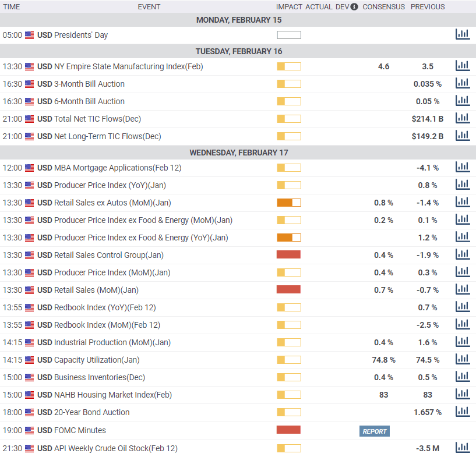Image resolution: width=476 pixels, height=457 pixels.
Task: View chart for MBA Mortgage Applications
Action: [462, 167]
